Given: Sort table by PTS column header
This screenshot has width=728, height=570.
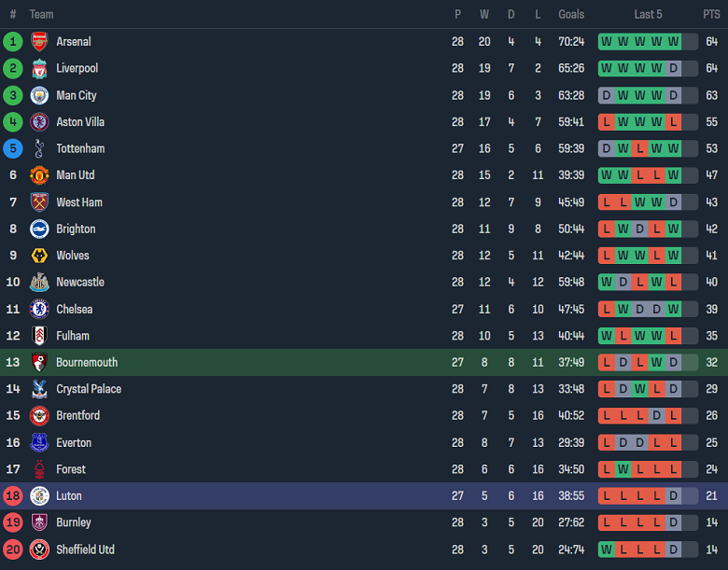Looking at the screenshot, I should (711, 14).
